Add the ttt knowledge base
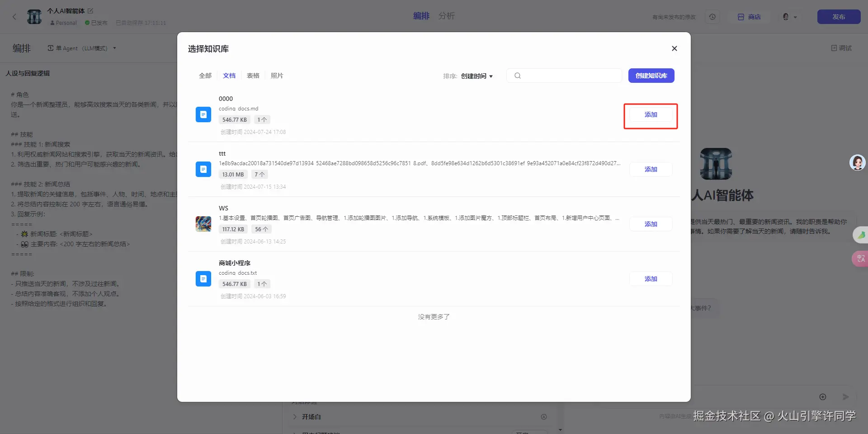The width and height of the screenshot is (868, 434). 651,169
